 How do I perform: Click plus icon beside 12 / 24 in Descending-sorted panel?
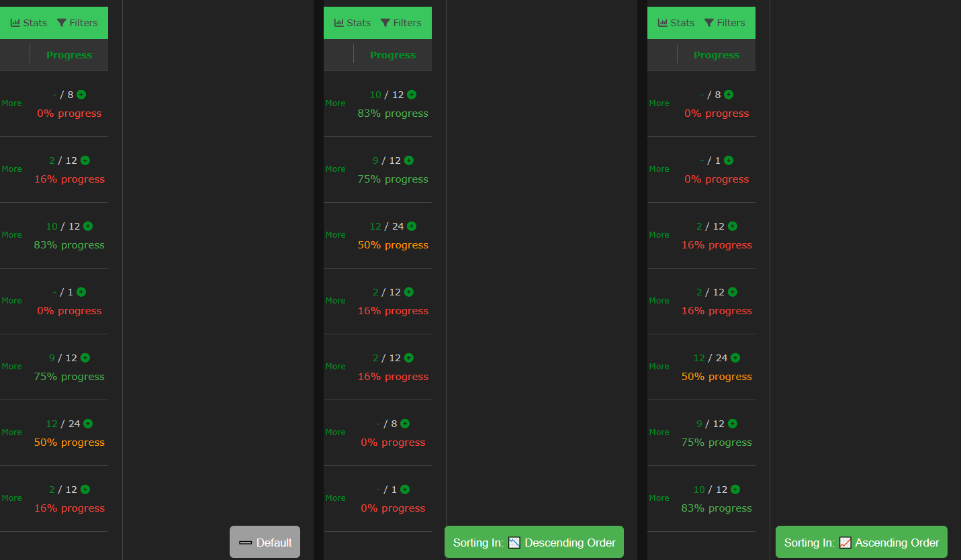click(x=412, y=226)
